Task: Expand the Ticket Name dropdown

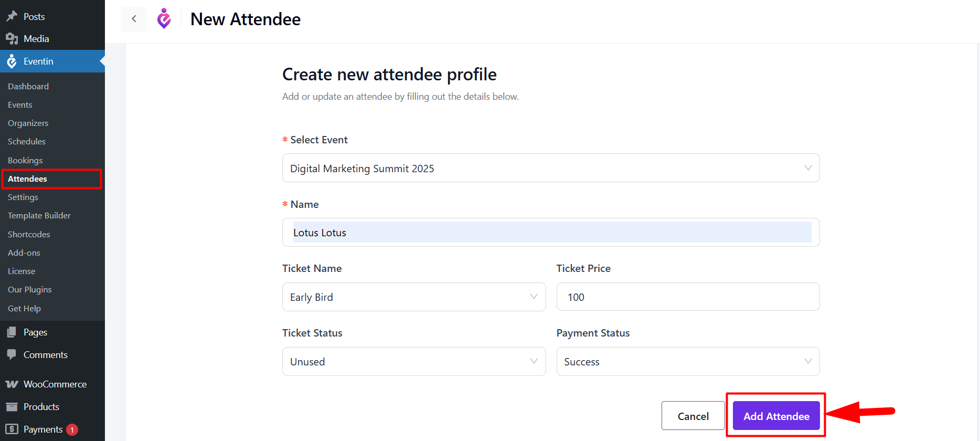Action: (414, 297)
